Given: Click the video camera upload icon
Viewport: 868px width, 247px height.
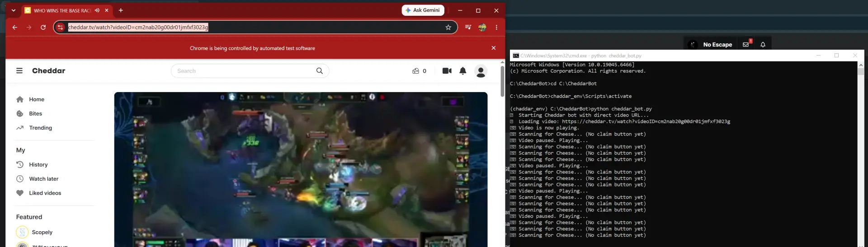Looking at the screenshot, I should coord(447,71).
